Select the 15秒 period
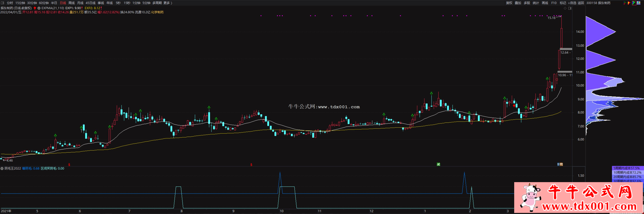The image size is (644, 214). tap(127, 3)
